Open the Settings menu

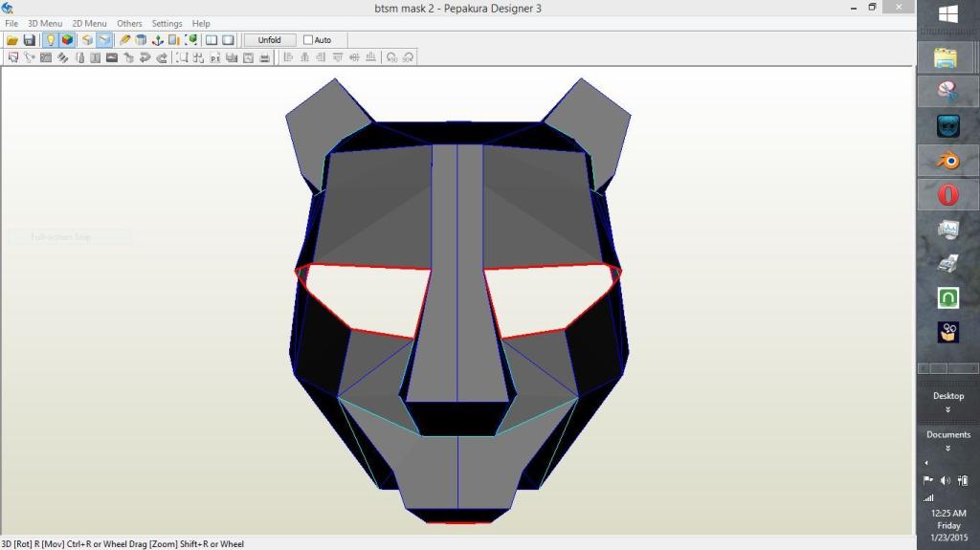167,23
